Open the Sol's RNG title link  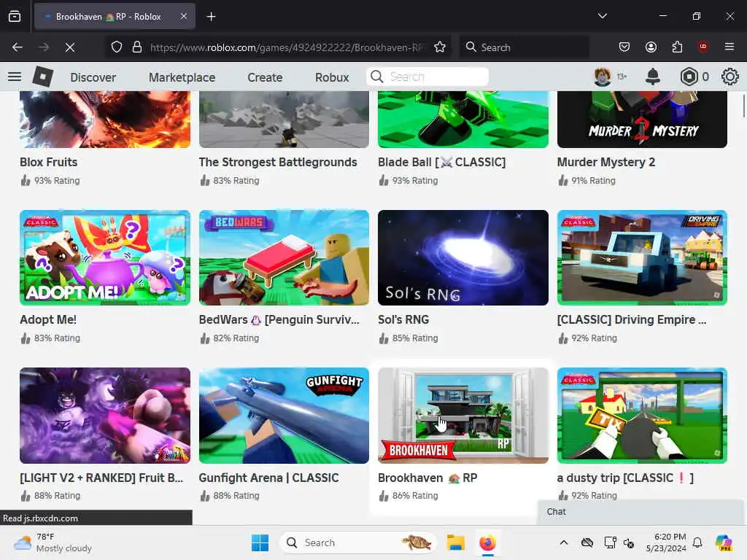coord(403,319)
